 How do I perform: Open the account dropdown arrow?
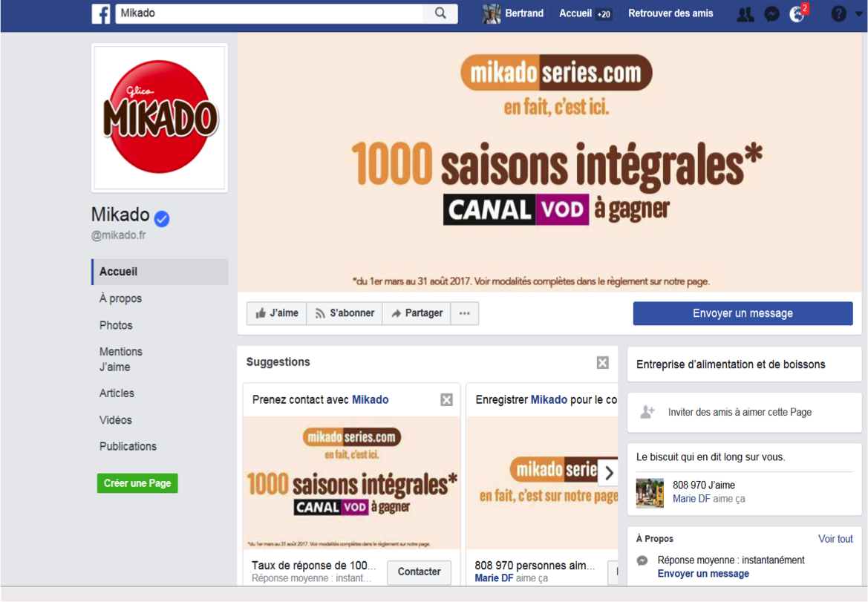pos(858,14)
